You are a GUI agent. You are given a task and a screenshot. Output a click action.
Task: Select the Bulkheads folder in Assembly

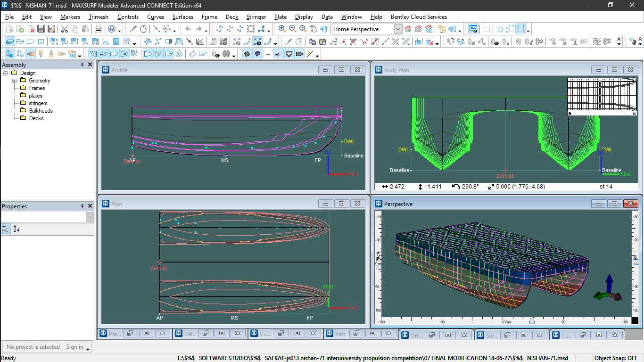(x=41, y=111)
